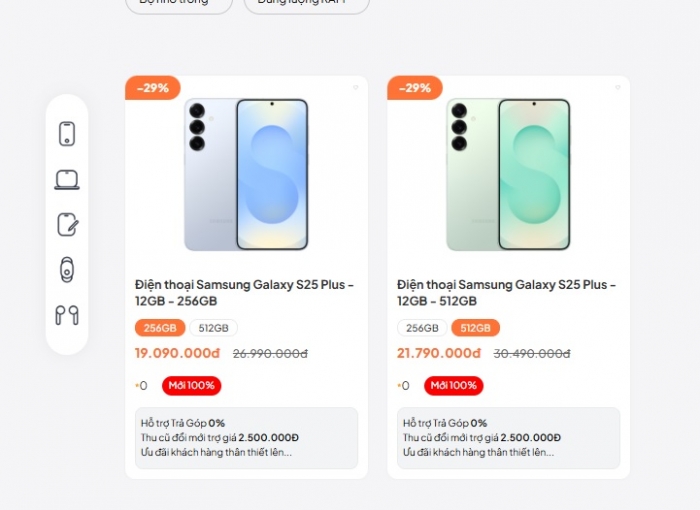Open the laptop category in the sidebar
This screenshot has width=700, height=510.
tap(67, 180)
